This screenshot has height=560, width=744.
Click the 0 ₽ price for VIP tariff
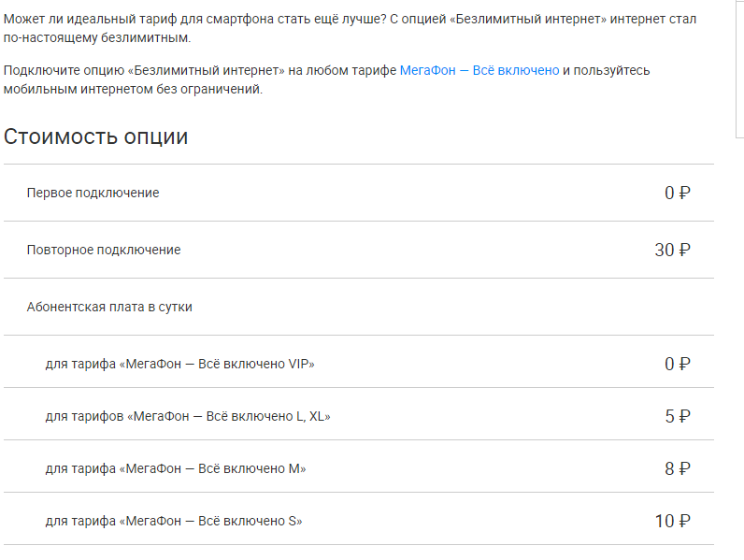[x=677, y=364]
